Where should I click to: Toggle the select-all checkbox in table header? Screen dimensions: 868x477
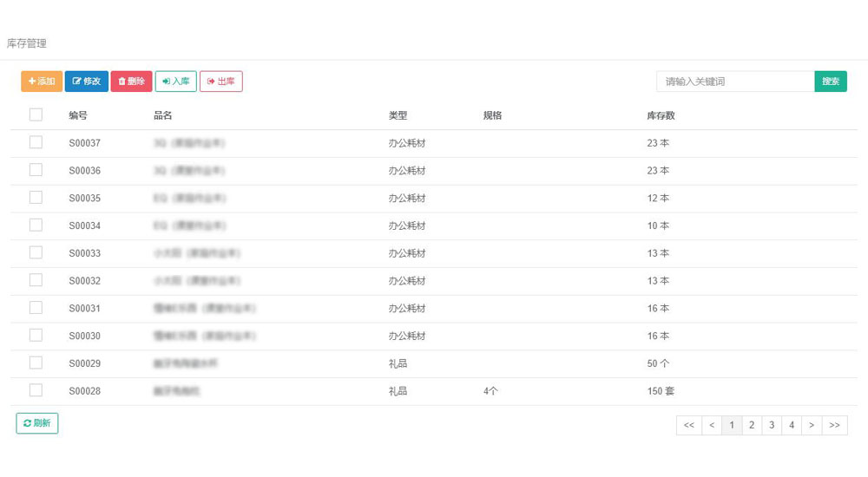[36, 114]
